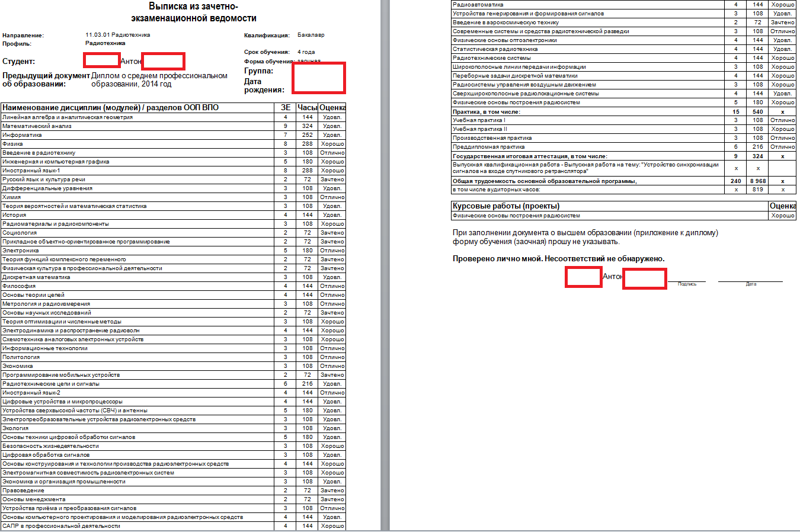
Task: Select the "Иностранный язык-1" row
Action: click(173, 171)
